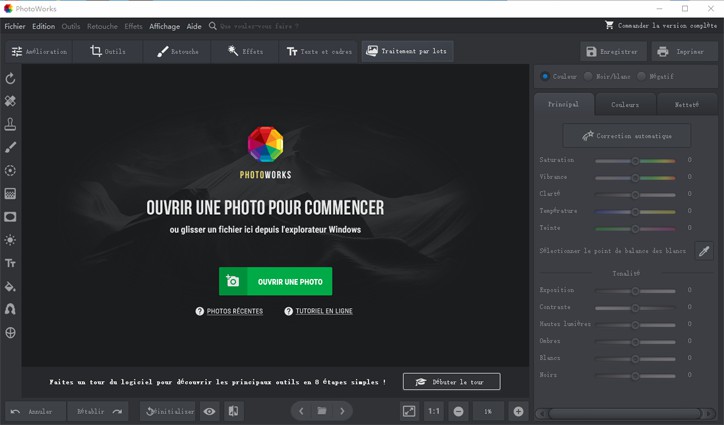Screen dimensions: 724x425
Task: Open the Fichier menu
Action: click(15, 26)
